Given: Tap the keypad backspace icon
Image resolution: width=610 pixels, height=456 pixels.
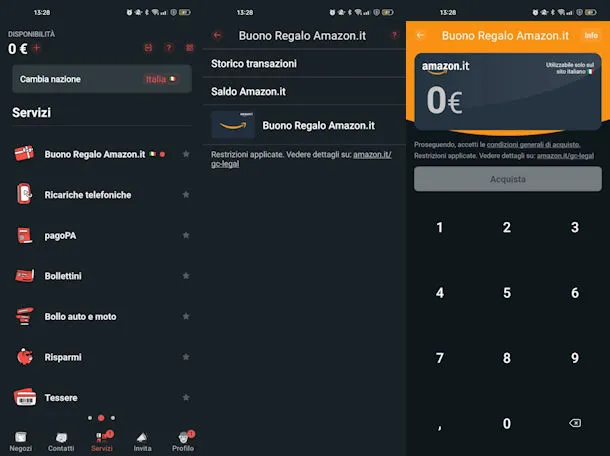Looking at the screenshot, I should click(x=575, y=423).
